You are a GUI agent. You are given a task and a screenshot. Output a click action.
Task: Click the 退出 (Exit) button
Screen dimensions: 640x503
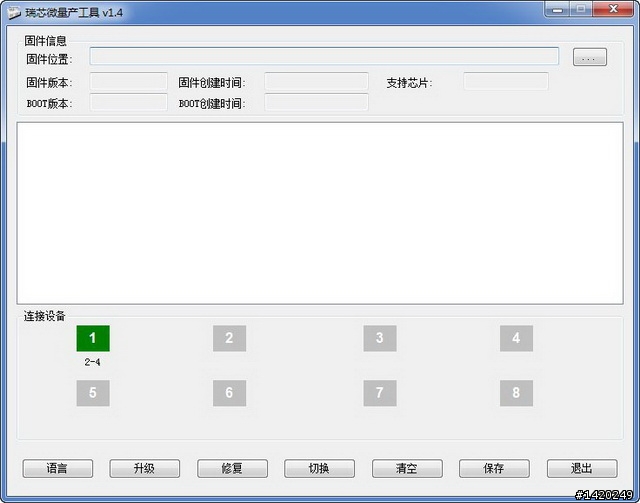click(x=582, y=468)
